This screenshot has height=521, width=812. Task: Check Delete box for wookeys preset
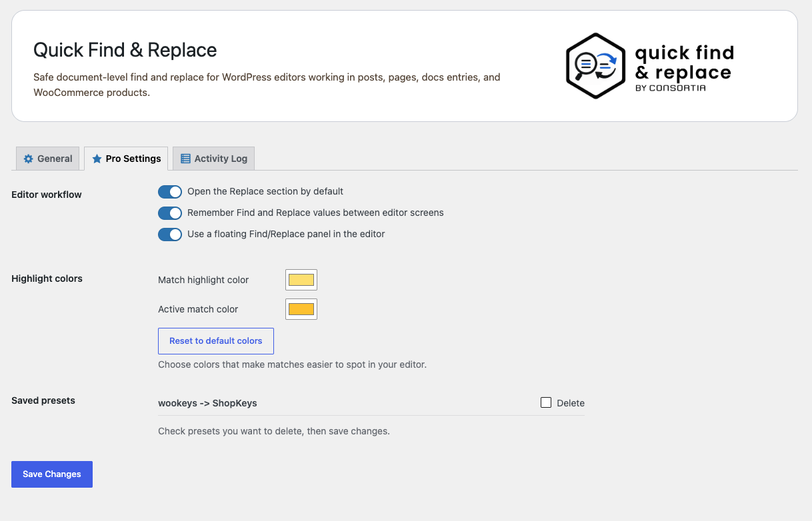pos(546,402)
